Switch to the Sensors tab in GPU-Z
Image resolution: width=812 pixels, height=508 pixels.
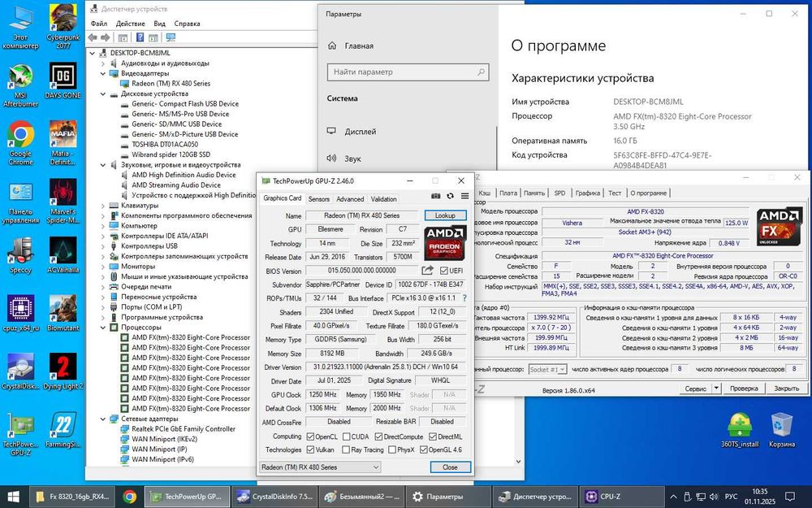tap(318, 198)
